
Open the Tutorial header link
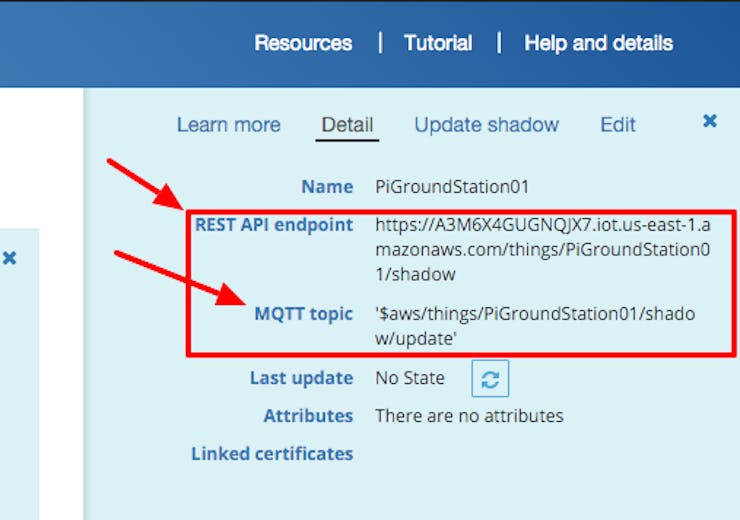tap(437, 43)
